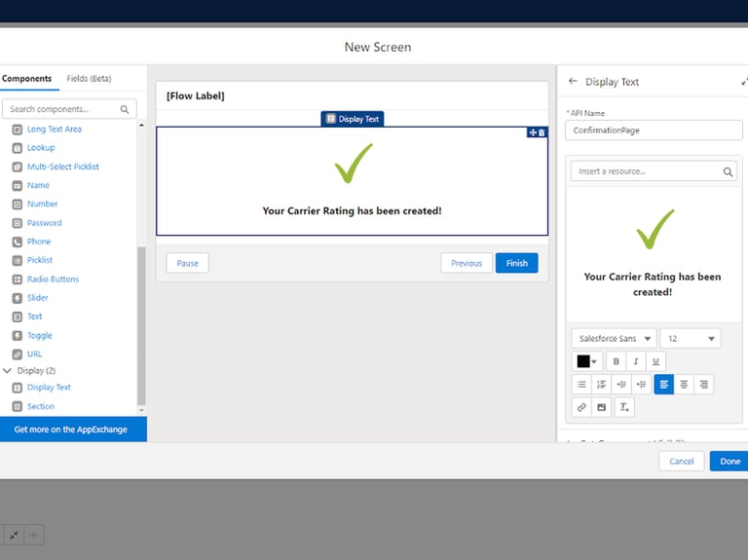Click the Finish button
748x560 pixels.
coord(516,263)
